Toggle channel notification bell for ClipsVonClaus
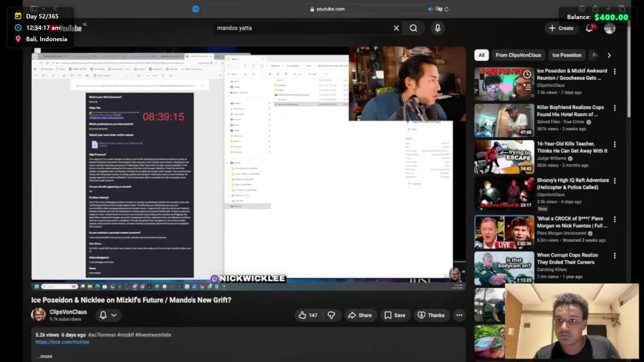Viewport: 644px width, 362px height. (103, 315)
